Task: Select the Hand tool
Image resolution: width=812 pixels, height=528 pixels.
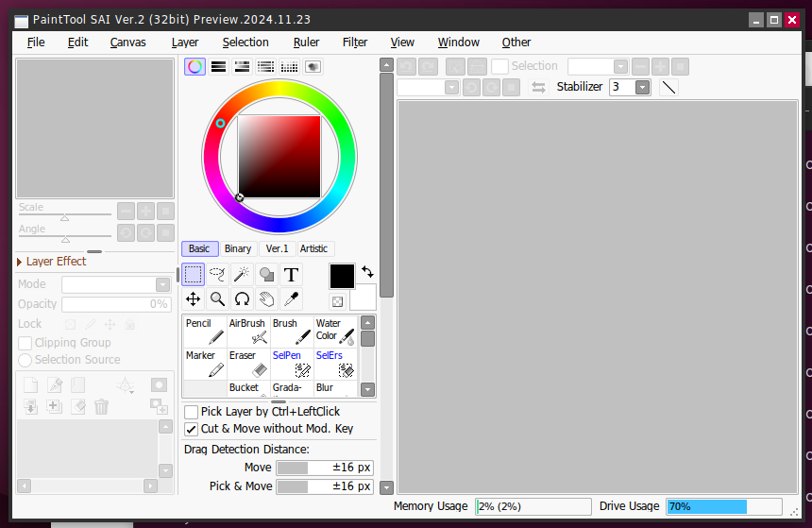Action: (266, 299)
